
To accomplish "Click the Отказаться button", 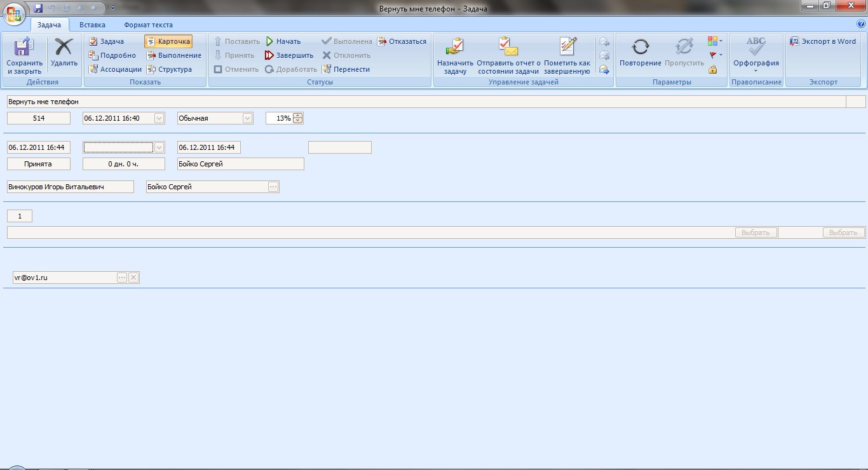I will 402,41.
